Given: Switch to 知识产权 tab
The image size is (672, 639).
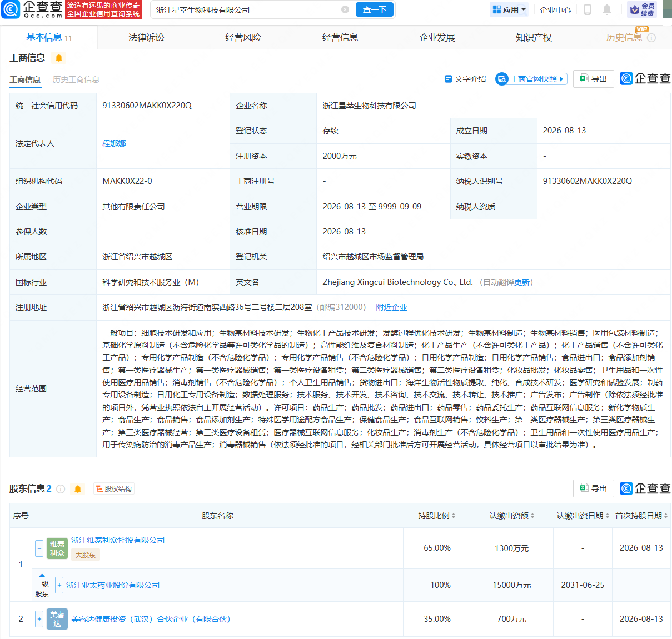Looking at the screenshot, I should point(534,37).
